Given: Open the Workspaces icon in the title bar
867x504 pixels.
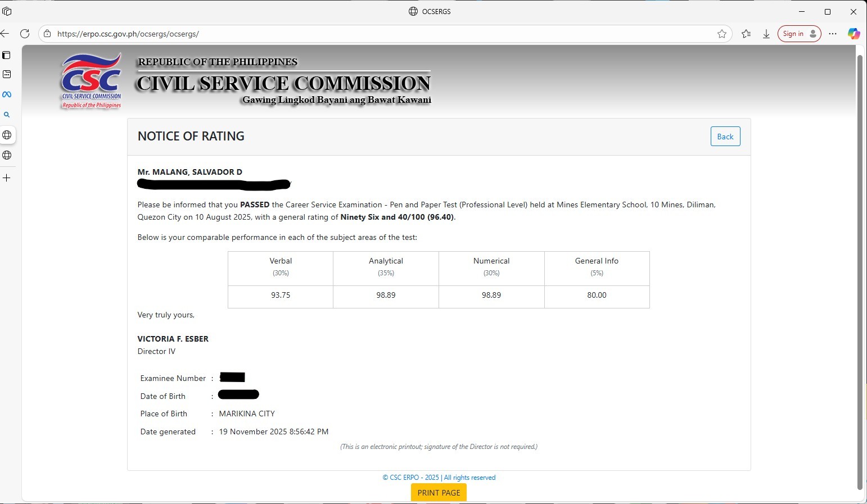Looking at the screenshot, I should 7,11.
